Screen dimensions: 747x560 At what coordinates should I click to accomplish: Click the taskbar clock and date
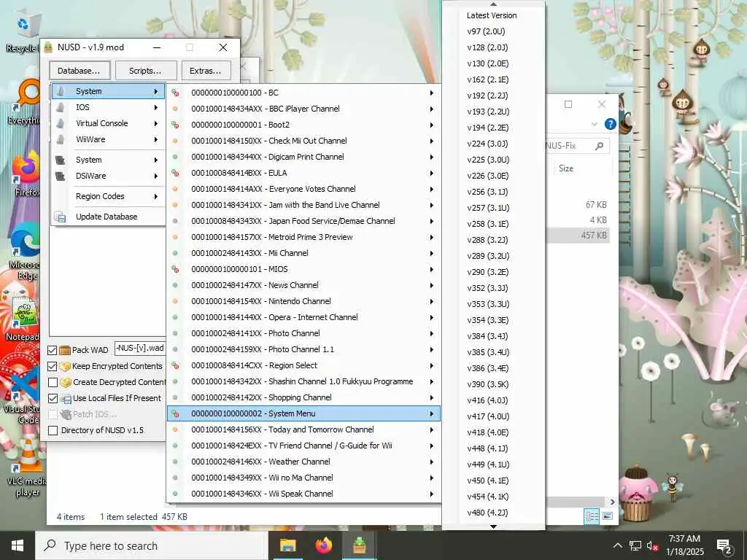(684, 545)
